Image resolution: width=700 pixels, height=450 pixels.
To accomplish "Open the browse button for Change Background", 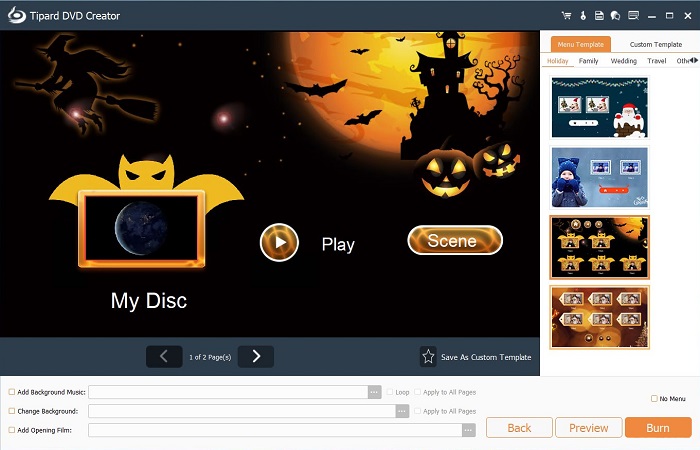I will (x=402, y=411).
